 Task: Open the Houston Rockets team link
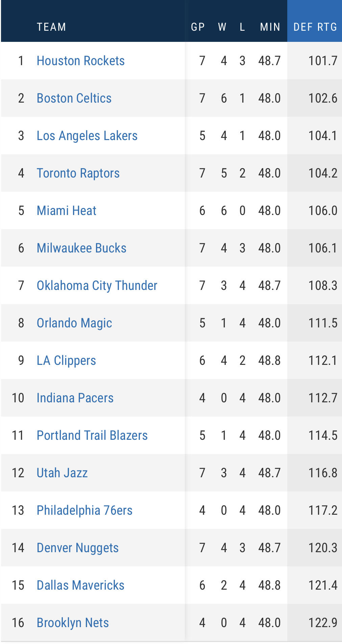(x=80, y=61)
